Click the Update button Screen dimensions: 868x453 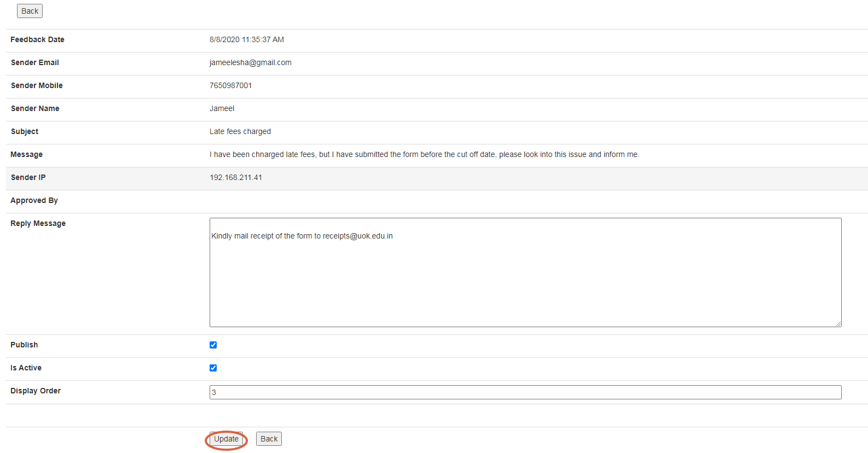pos(226,439)
